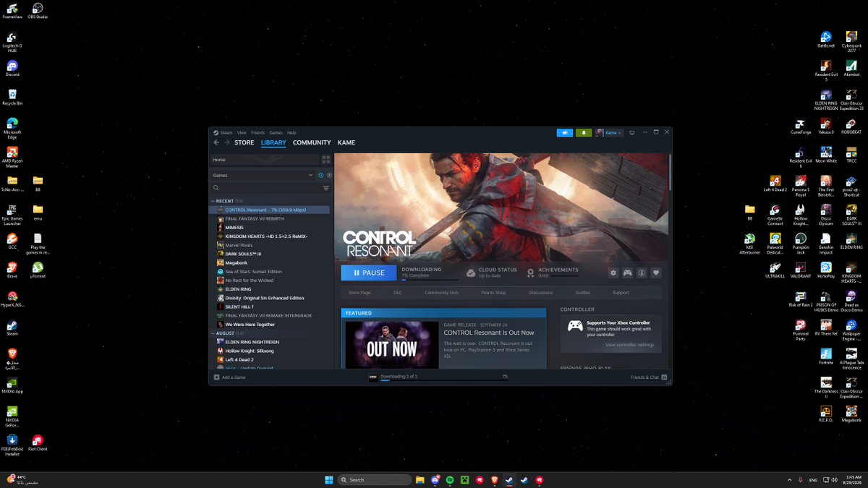
Task: Open the Games menu
Action: pyautogui.click(x=276, y=133)
